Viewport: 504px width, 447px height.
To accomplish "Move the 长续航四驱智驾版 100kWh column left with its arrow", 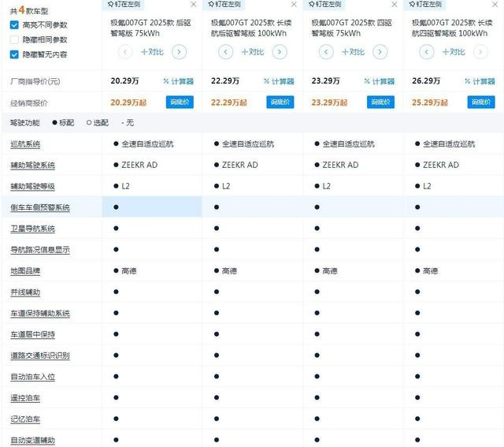I will (427, 52).
